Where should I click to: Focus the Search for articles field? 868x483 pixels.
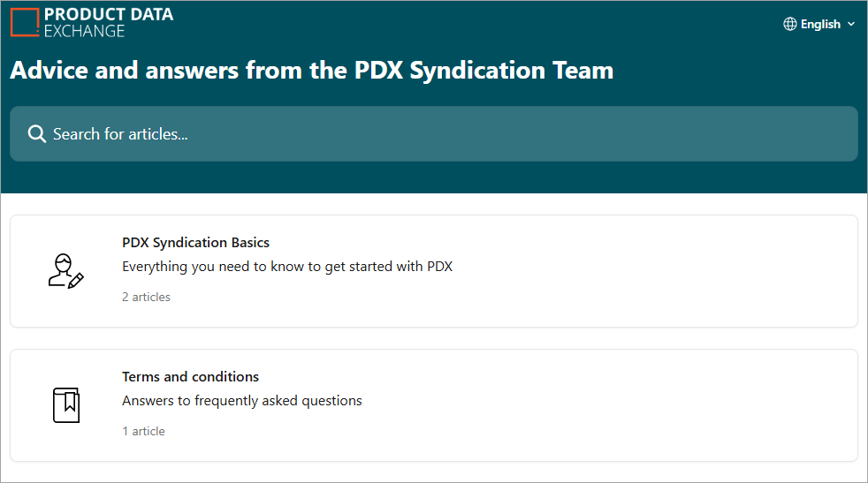point(433,134)
